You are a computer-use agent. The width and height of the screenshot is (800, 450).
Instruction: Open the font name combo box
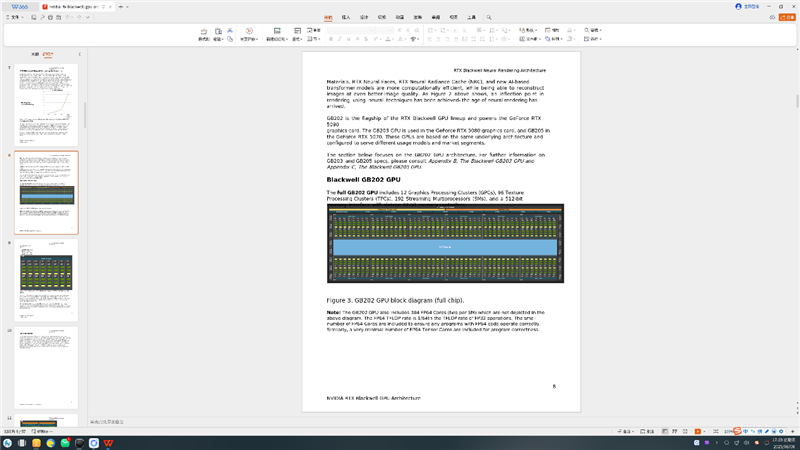coord(351,31)
